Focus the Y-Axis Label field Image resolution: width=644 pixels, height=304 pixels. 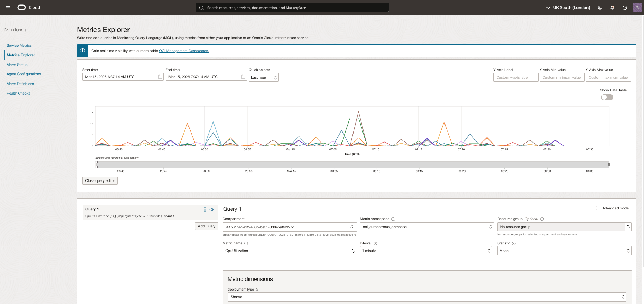coord(516,77)
